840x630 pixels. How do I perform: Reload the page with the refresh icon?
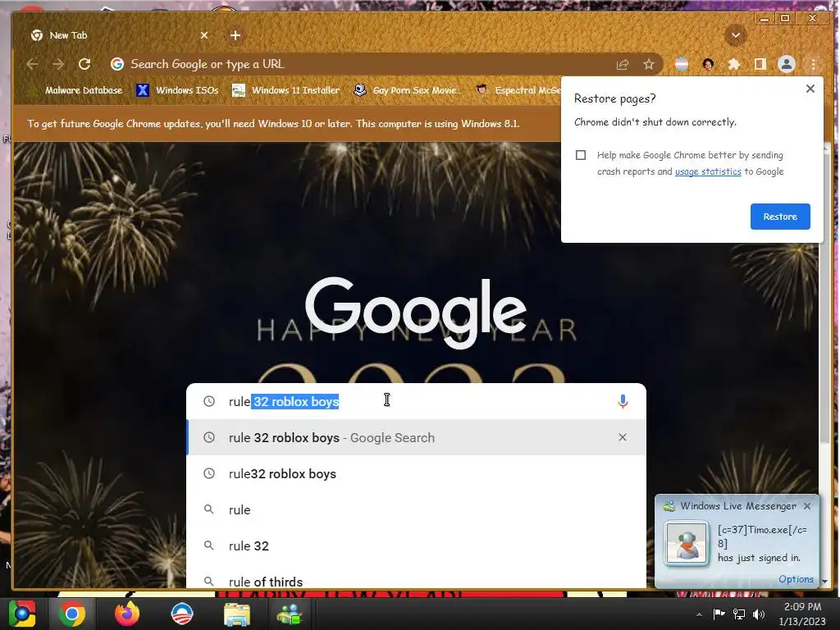click(x=84, y=64)
